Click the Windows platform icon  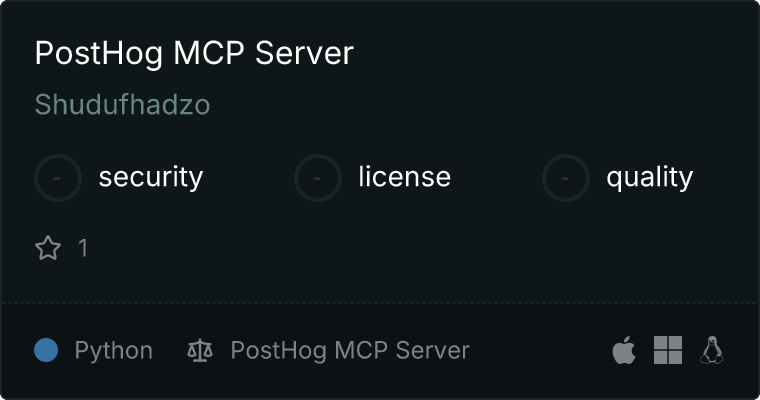click(x=668, y=350)
